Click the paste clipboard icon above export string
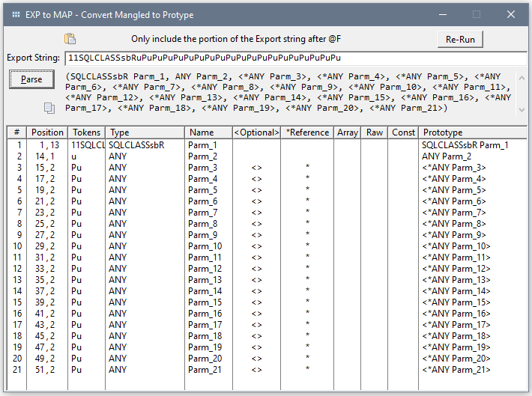The image size is (532, 396). point(70,39)
